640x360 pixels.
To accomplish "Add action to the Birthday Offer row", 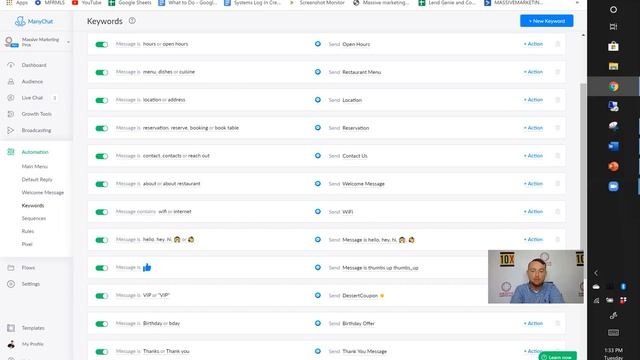I will 533,323.
